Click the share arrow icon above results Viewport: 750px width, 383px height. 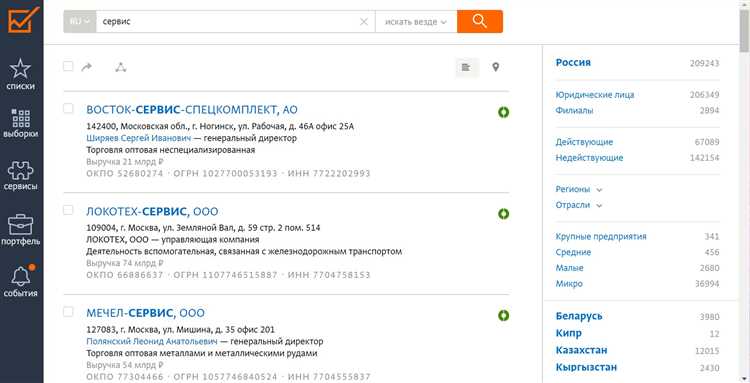point(87,67)
